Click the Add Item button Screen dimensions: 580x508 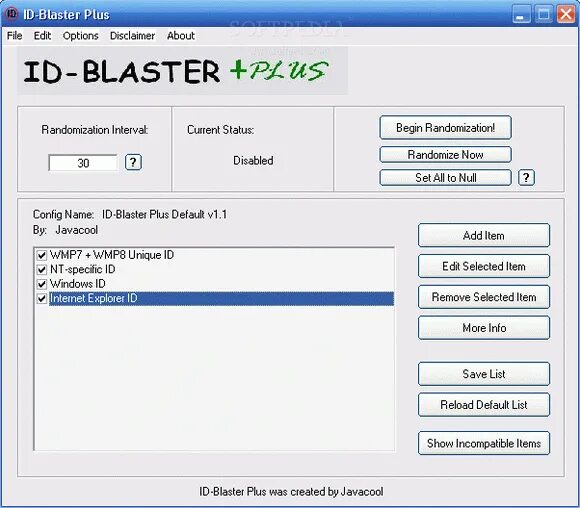[484, 235]
